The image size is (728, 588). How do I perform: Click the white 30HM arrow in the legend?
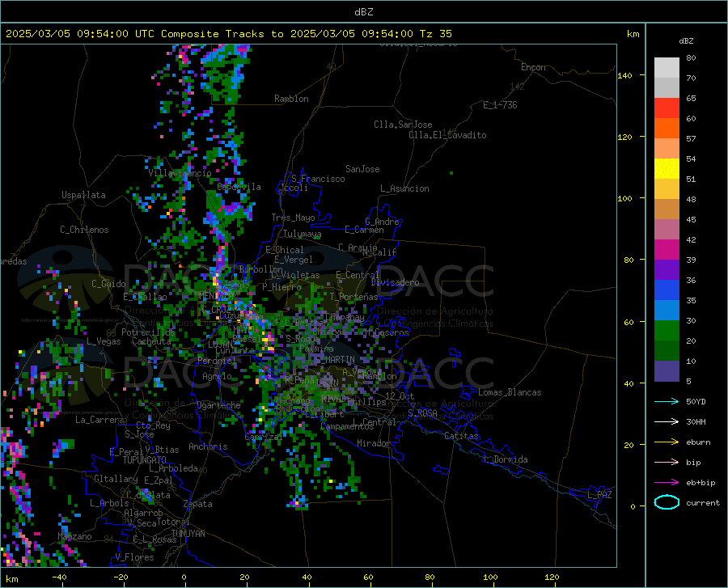pos(667,421)
